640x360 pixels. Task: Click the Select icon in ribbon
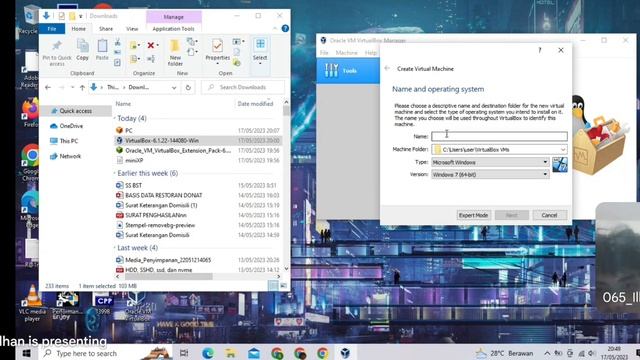click(x=260, y=44)
